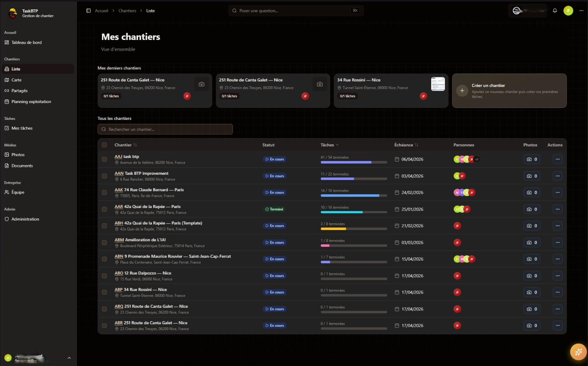Check the ABH Paris (Template) row checkbox
Screen dimensions: 588x366
pyautogui.click(x=105, y=226)
